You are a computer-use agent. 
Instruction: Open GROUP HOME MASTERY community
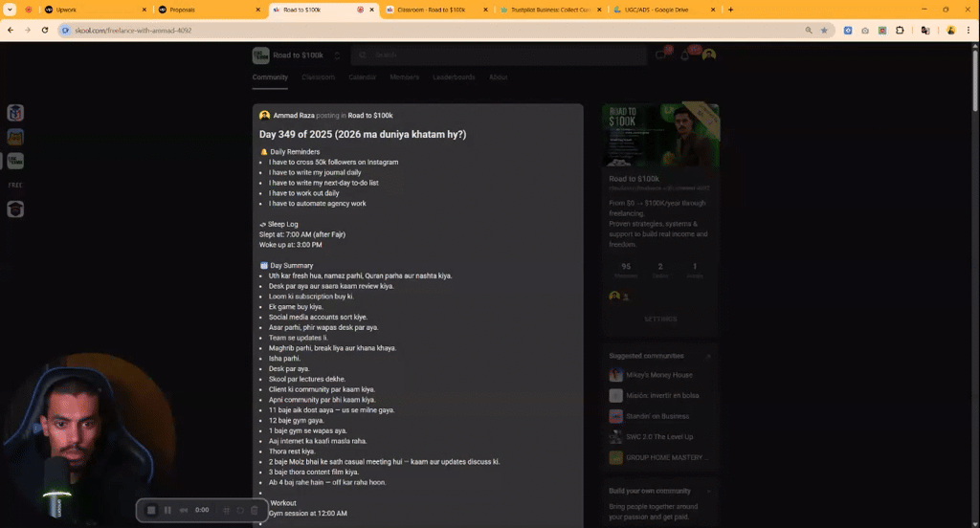tap(660, 457)
